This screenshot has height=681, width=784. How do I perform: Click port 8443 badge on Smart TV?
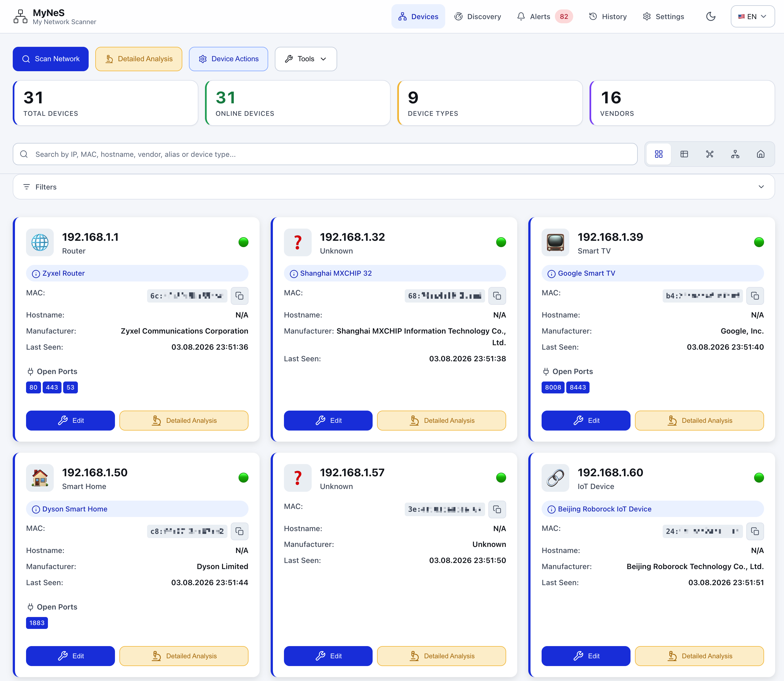[578, 387]
